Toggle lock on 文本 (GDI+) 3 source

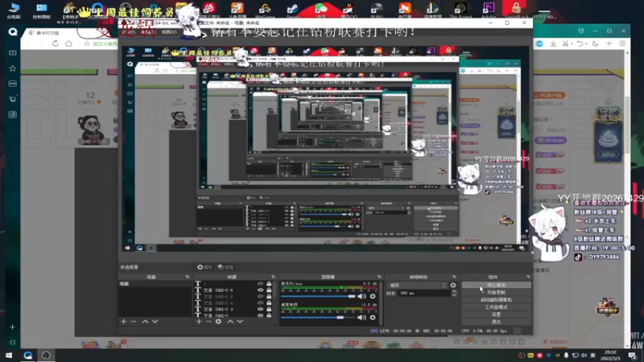click(x=269, y=309)
